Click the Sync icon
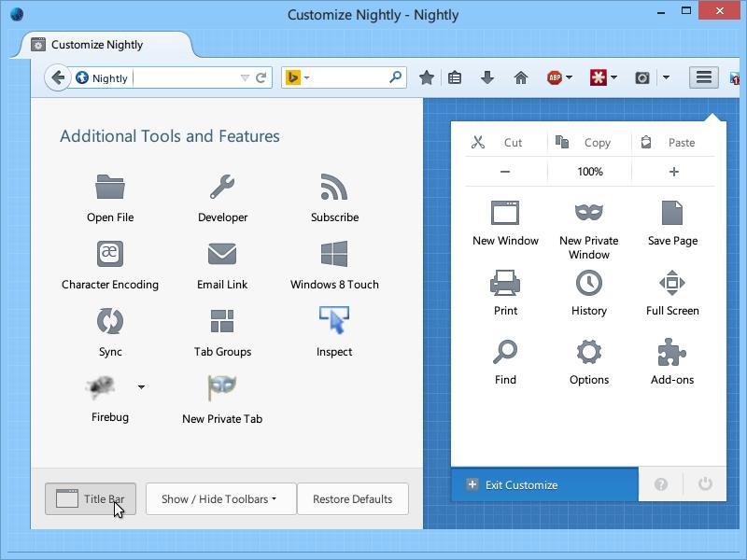 [110, 321]
